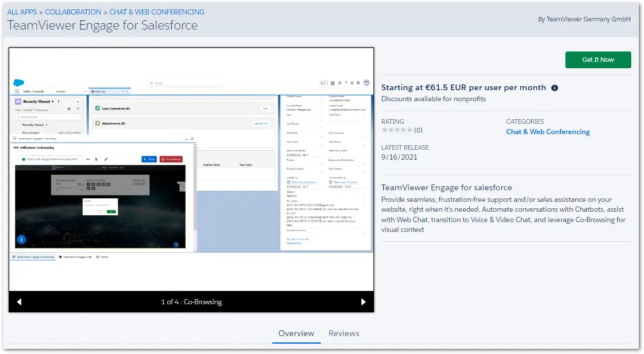Select TeamViewer Engage Chat utility tab in preview
The width and height of the screenshot is (644, 354).
pos(76,257)
